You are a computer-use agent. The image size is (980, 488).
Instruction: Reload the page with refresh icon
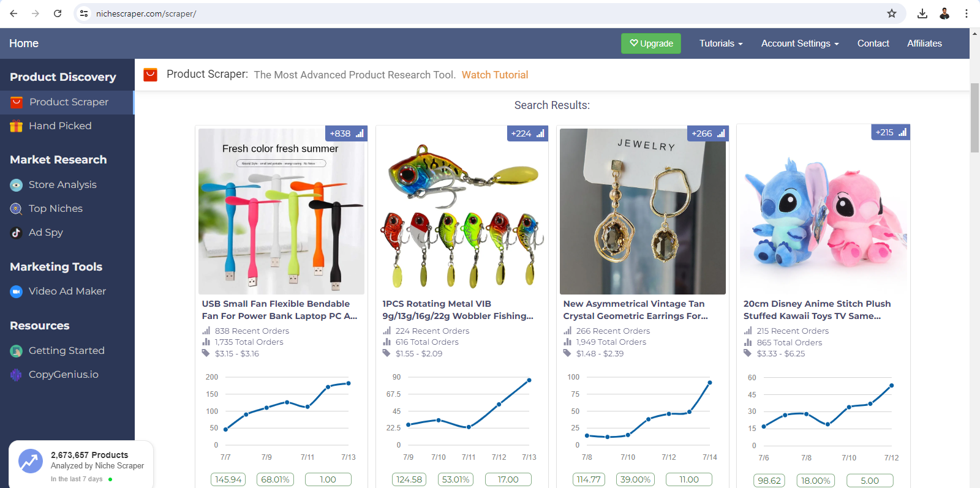(x=58, y=13)
